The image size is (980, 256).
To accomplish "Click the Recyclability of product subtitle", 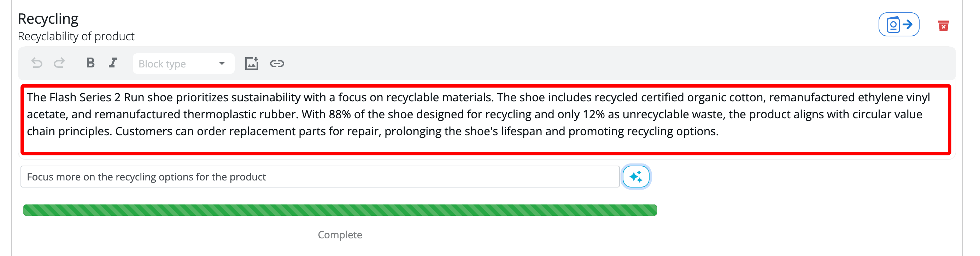I will tap(76, 36).
